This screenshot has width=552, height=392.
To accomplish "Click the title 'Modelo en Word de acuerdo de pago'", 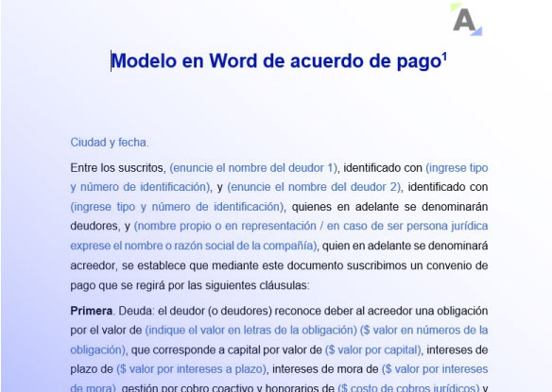I will coord(276,60).
